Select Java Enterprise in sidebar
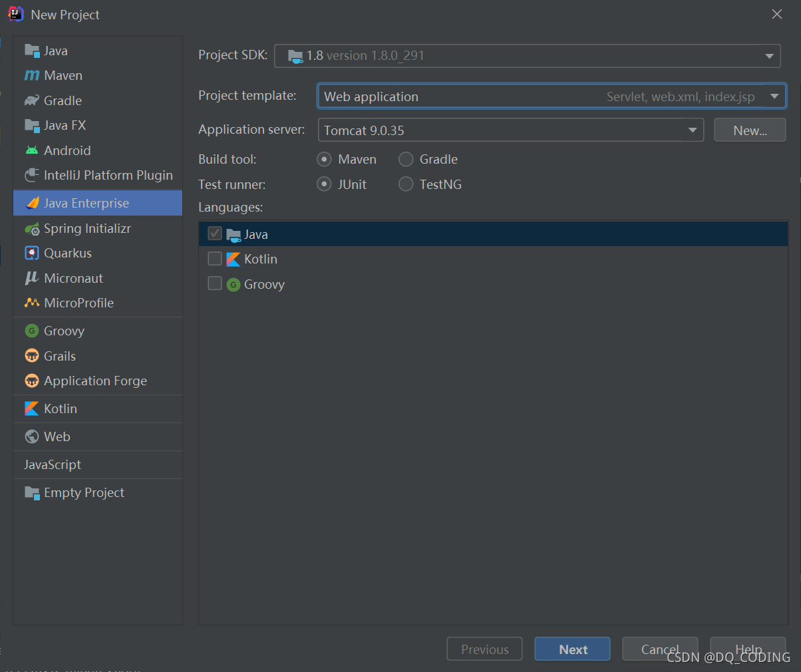 tap(98, 203)
